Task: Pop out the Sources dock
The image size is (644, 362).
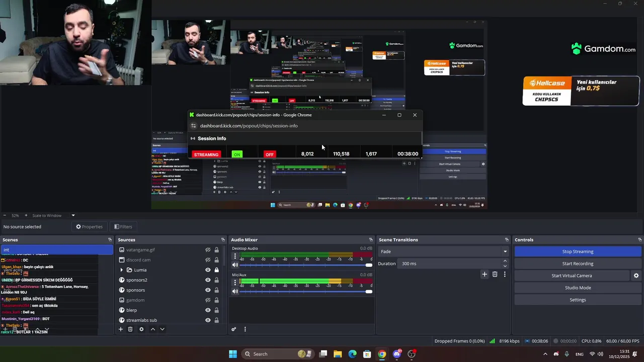Action: [x=223, y=240]
